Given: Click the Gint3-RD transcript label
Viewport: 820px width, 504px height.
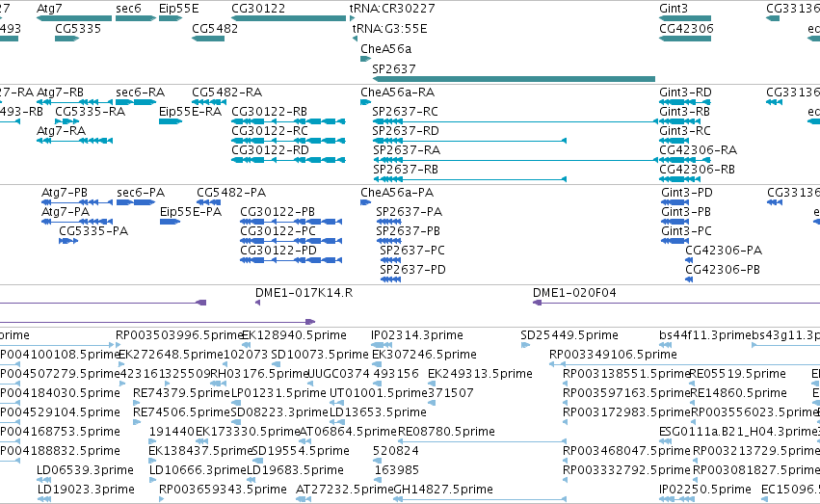Looking at the screenshot, I should pos(686,93).
